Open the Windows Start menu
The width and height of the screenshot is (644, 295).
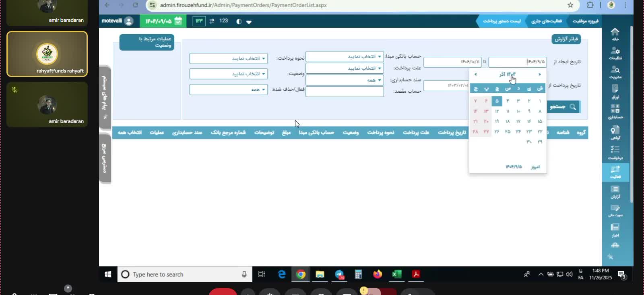tap(108, 274)
